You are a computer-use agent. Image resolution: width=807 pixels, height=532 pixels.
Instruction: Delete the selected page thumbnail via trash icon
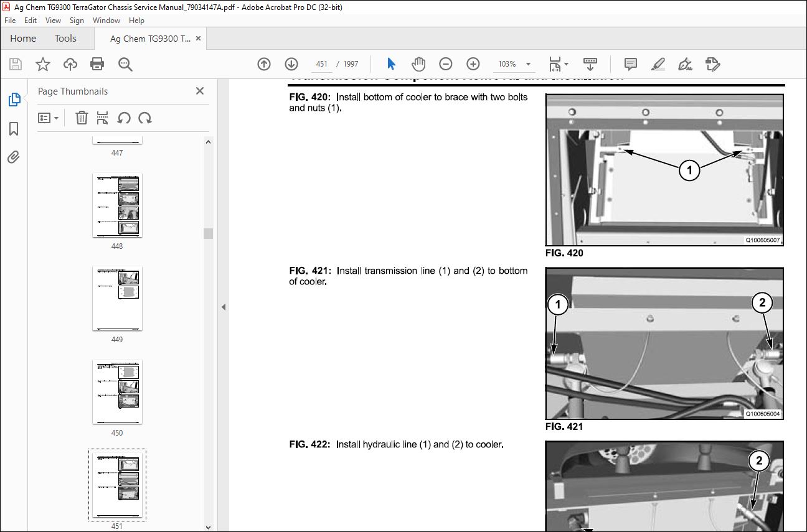click(x=82, y=118)
